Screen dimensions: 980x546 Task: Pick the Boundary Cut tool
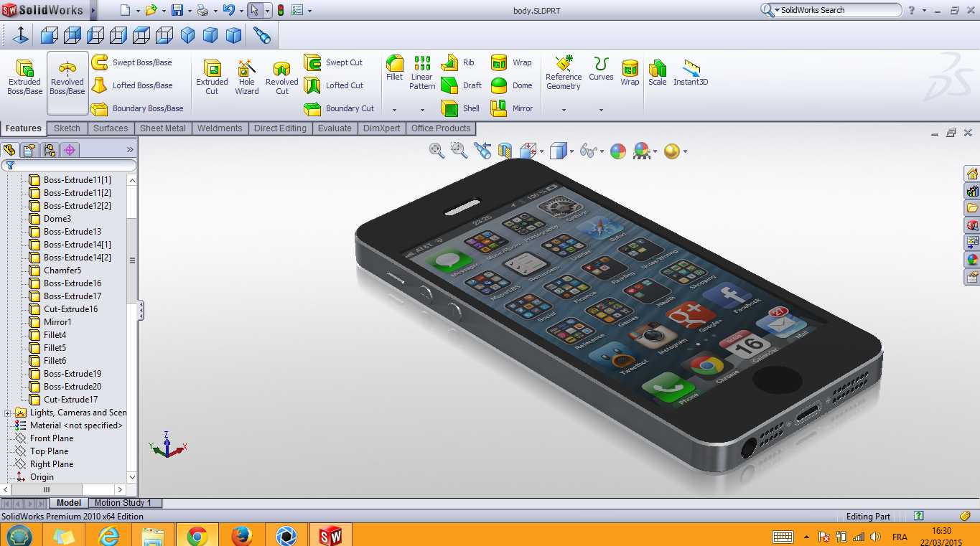pos(340,108)
